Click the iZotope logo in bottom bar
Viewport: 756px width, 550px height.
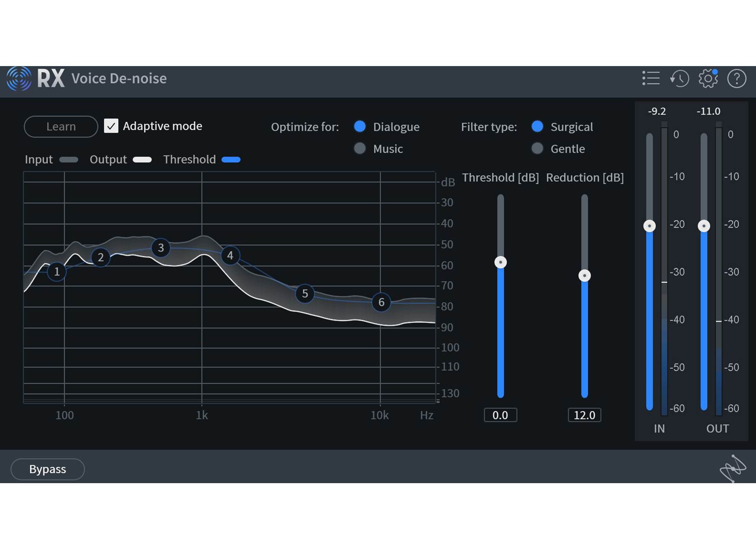[x=733, y=468]
